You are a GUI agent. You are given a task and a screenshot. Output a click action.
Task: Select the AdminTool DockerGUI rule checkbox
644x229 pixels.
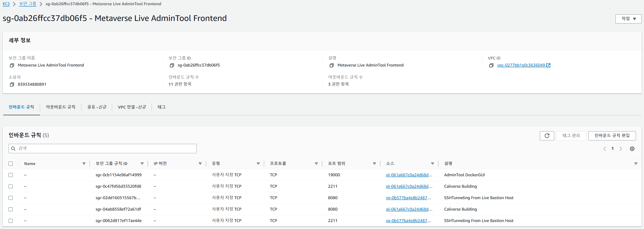coord(10,175)
